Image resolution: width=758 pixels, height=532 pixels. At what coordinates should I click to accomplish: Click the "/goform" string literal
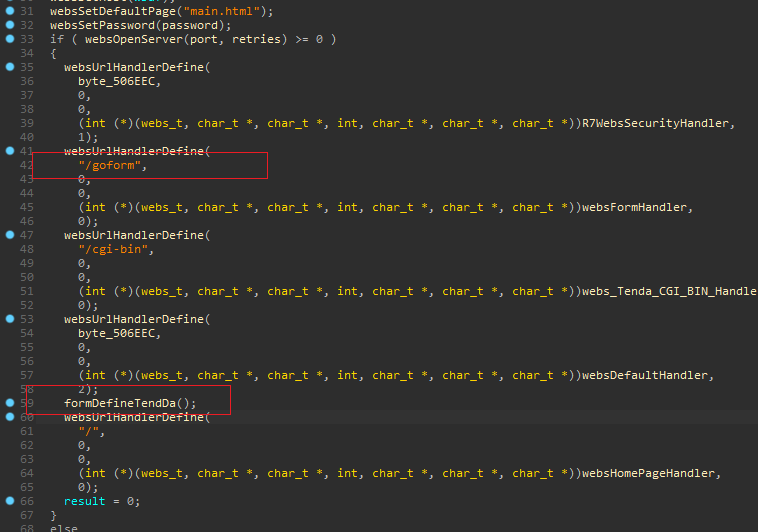(112, 165)
